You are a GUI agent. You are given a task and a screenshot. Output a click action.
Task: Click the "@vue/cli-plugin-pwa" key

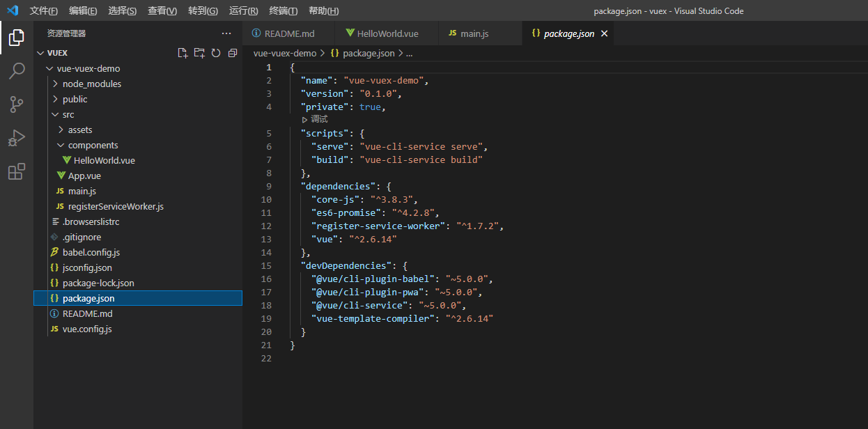click(368, 292)
